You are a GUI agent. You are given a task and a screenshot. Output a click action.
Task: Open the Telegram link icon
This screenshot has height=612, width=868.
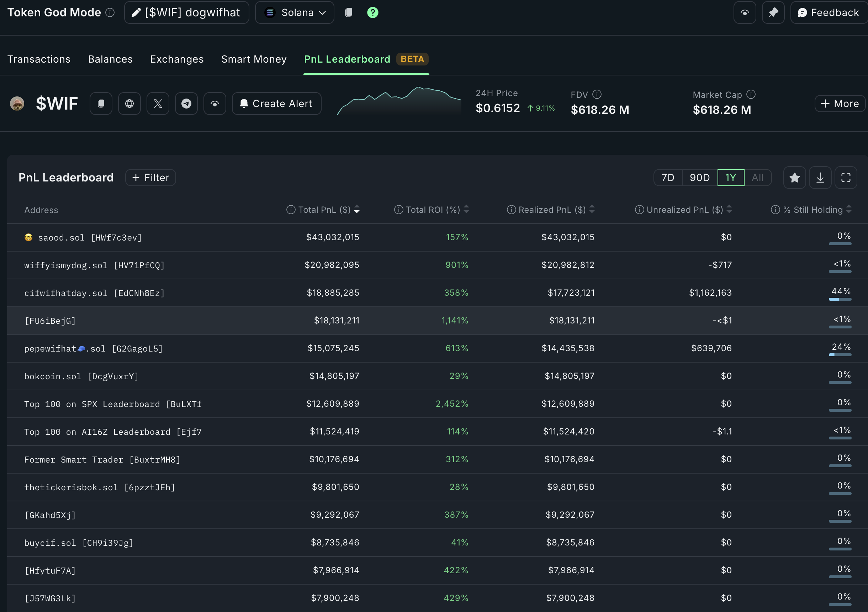point(186,104)
